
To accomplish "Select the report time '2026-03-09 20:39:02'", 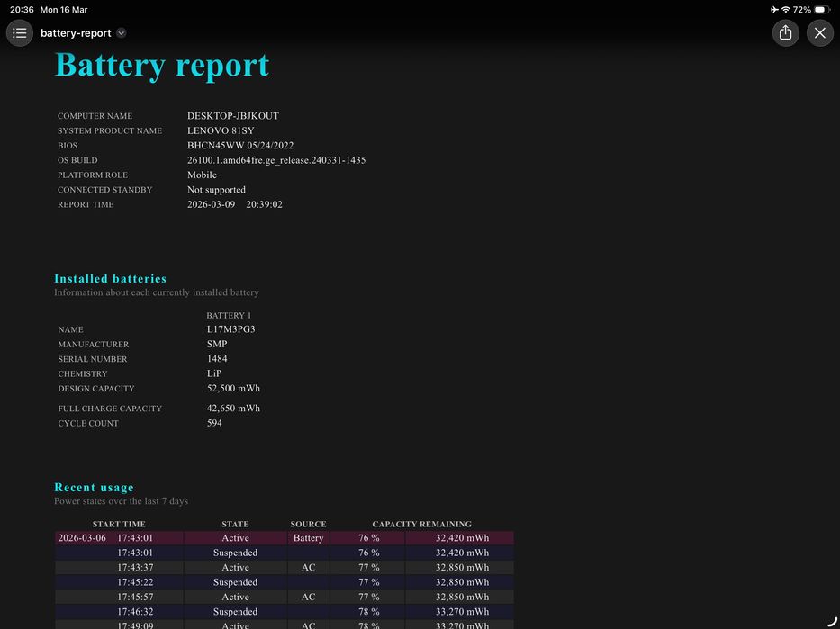I will [x=235, y=204].
